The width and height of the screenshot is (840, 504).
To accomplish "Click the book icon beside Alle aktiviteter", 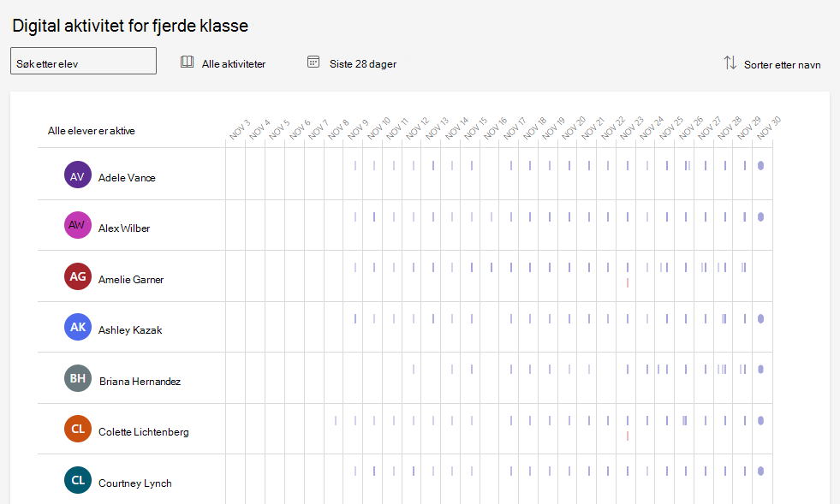I will 187,62.
